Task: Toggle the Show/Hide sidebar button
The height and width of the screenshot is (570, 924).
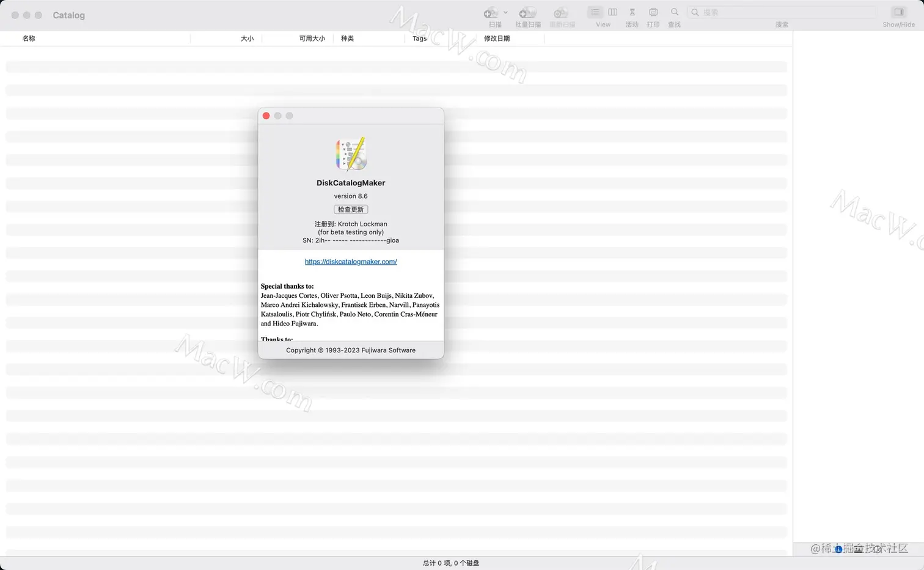Action: pos(898,12)
